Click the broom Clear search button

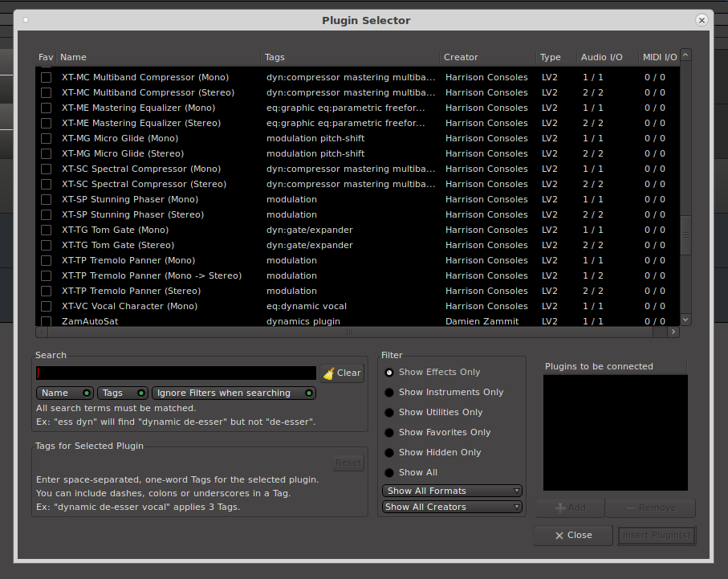(x=342, y=373)
